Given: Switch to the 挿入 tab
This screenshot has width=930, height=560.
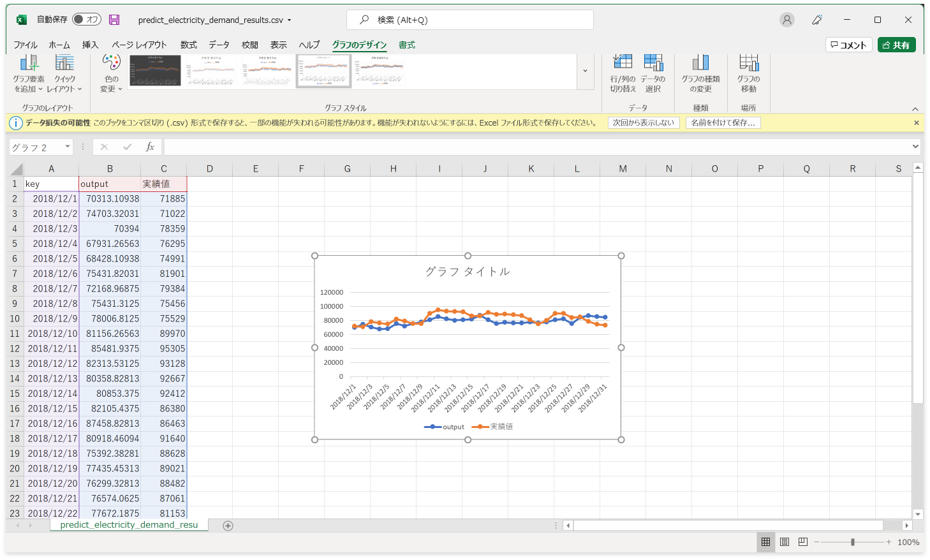Looking at the screenshot, I should 90,45.
